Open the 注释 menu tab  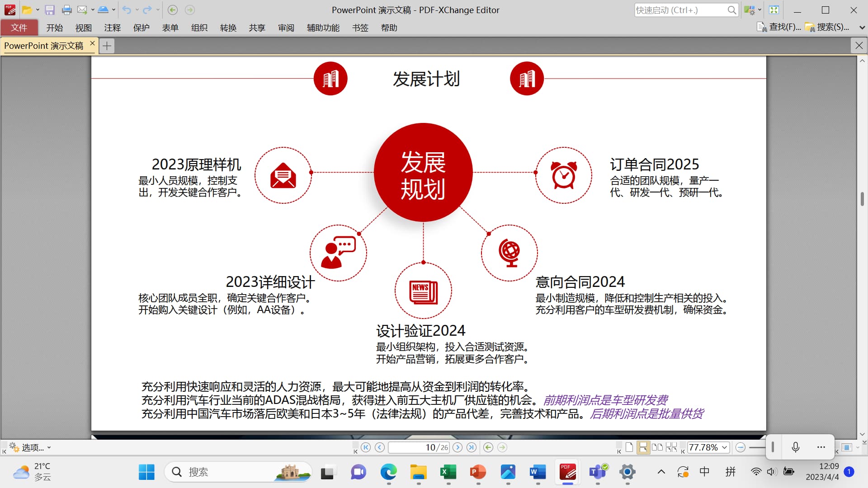112,28
